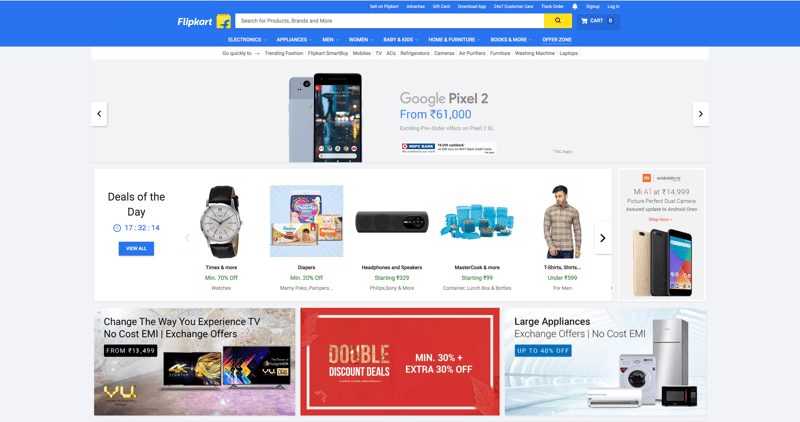Click the Flipkart logo

(x=204, y=21)
